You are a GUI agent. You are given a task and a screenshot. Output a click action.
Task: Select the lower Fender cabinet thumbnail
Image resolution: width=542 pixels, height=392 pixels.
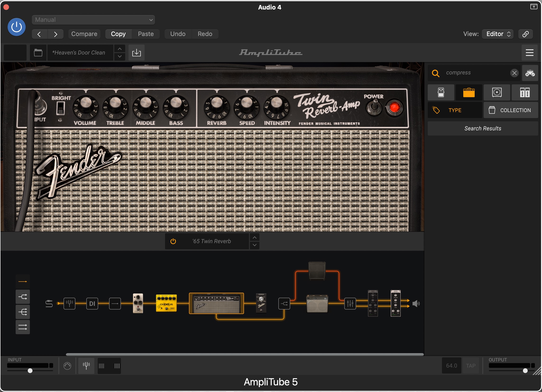coord(317,304)
